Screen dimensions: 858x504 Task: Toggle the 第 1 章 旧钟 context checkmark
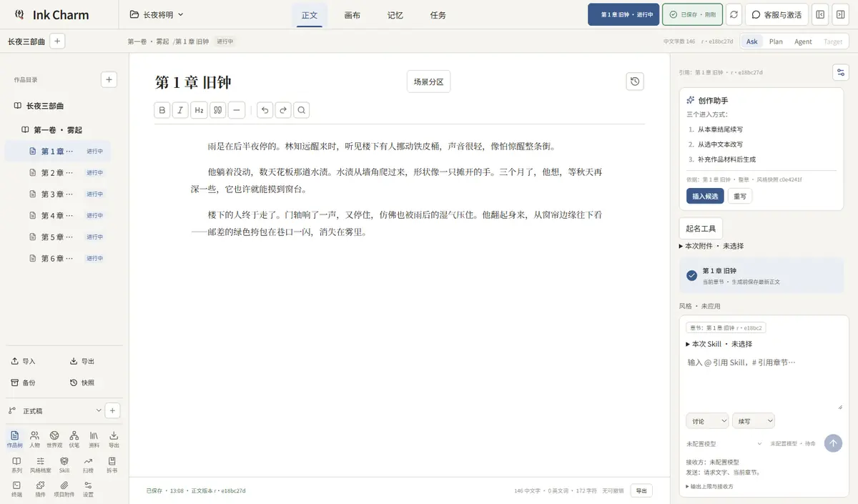click(691, 275)
